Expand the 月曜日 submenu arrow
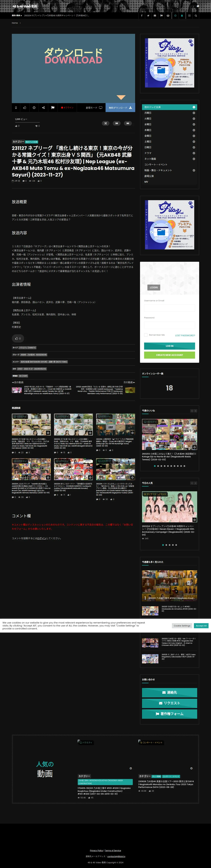This screenshot has height=868, width=211. point(194,113)
